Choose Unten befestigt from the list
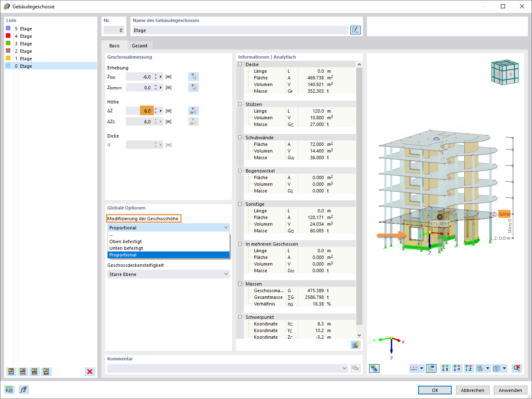The image size is (532, 399). pos(168,248)
